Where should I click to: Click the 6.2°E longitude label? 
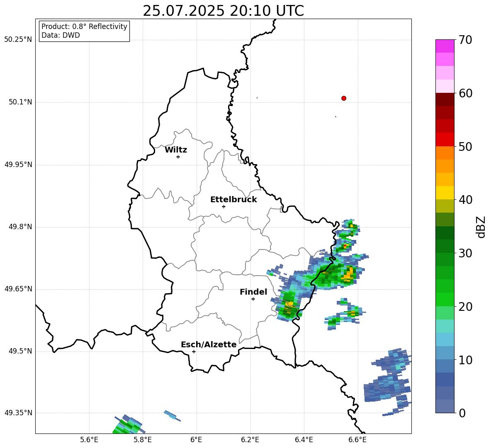click(x=250, y=440)
